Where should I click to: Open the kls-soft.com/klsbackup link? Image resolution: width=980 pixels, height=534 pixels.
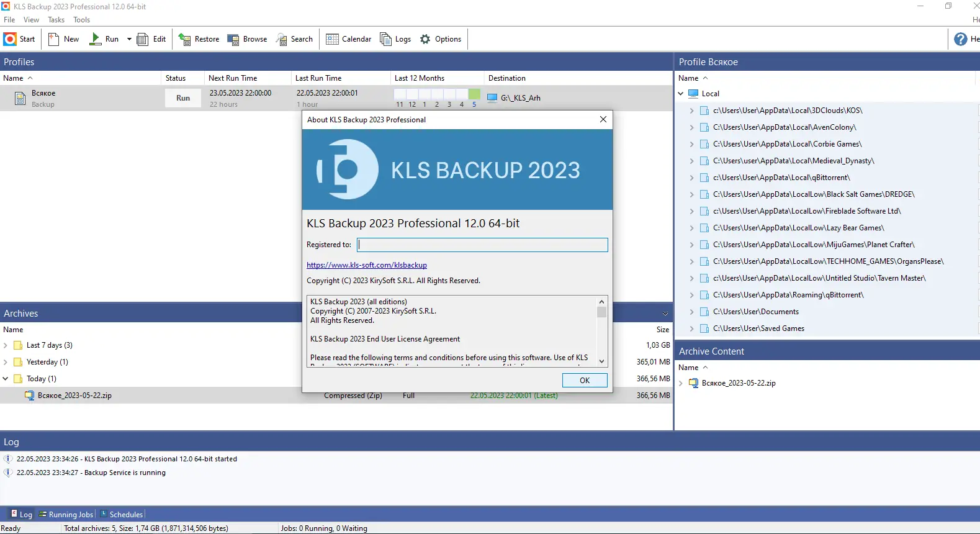(367, 265)
